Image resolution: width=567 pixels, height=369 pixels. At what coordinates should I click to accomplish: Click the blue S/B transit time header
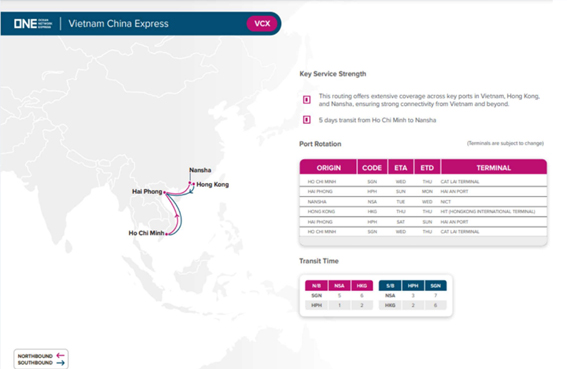[390, 285]
